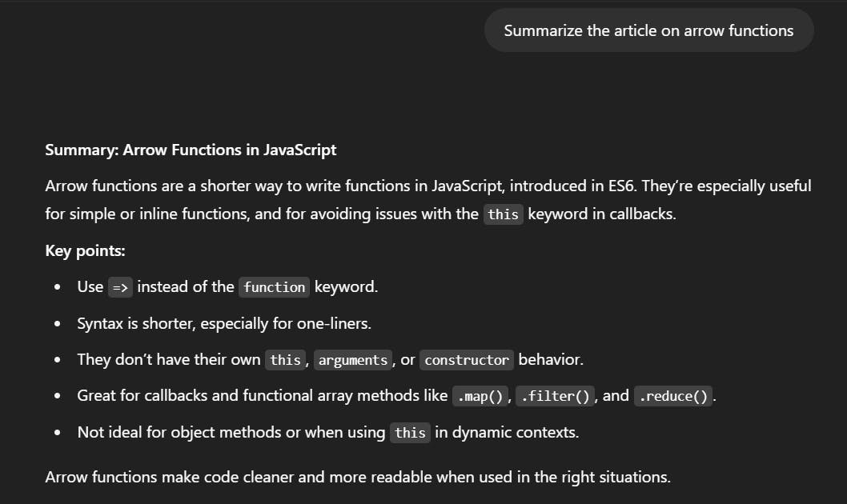
Task: Click the "=>" inline code chip
Action: 120,287
